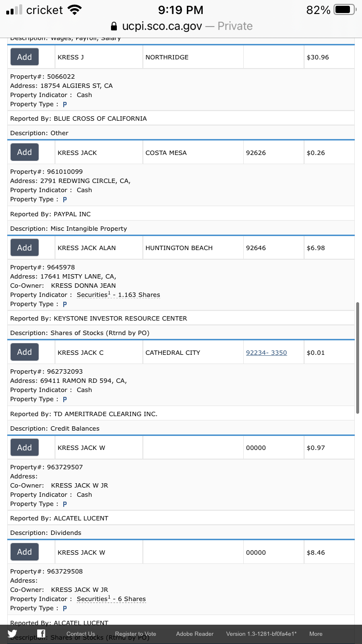Expand the More footer menu
The image size is (362, 644).
(x=316, y=634)
